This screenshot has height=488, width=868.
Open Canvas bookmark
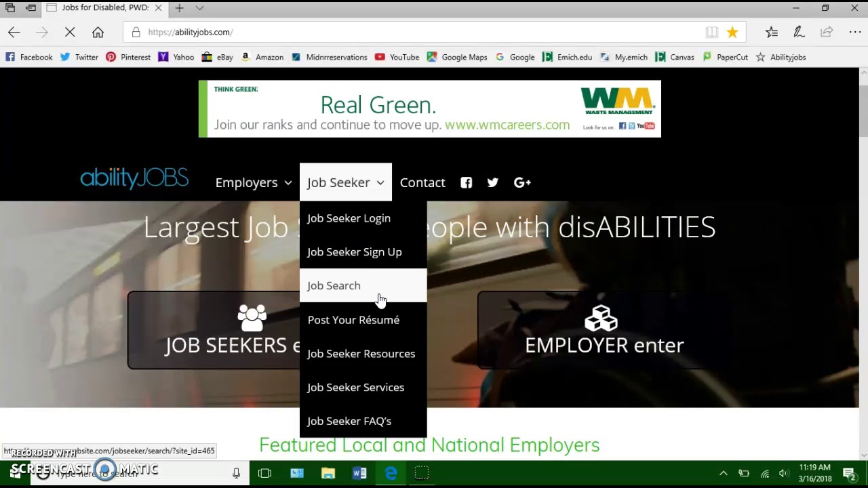675,57
